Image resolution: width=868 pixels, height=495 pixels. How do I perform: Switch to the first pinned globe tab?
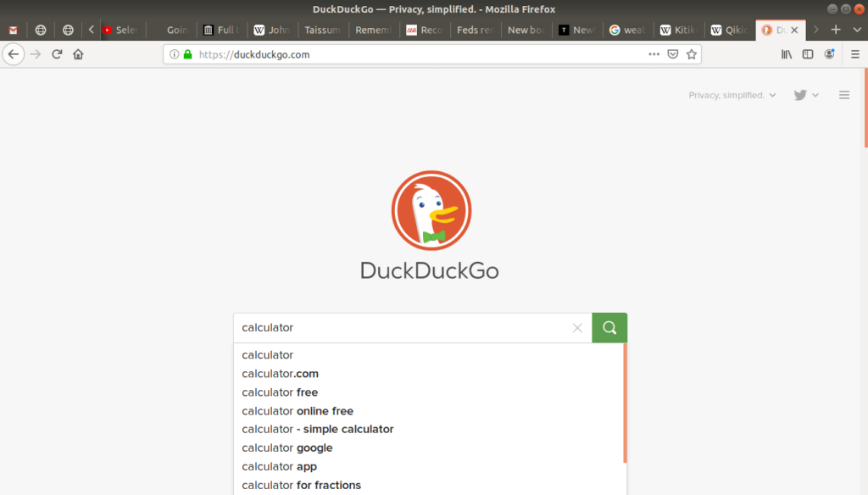[41, 30]
